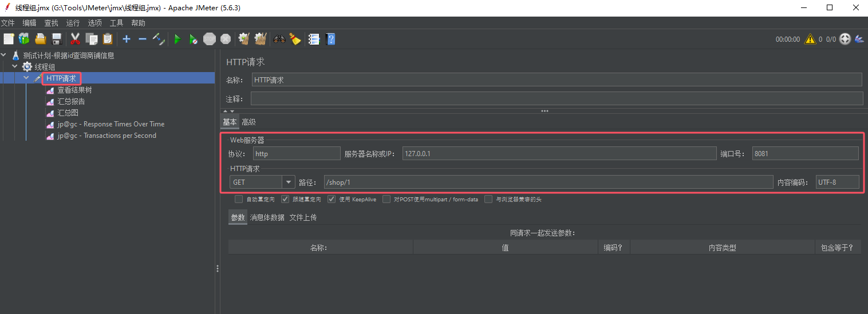868x314 pixels.
Task: Shut down threads with grey X icon
Action: [x=226, y=39]
